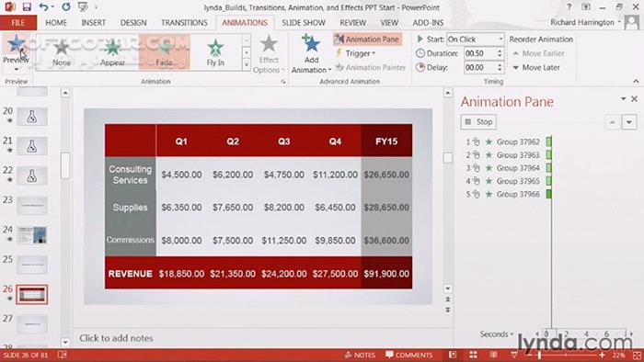Click the Delay input field
The image size is (644, 362).
(479, 67)
